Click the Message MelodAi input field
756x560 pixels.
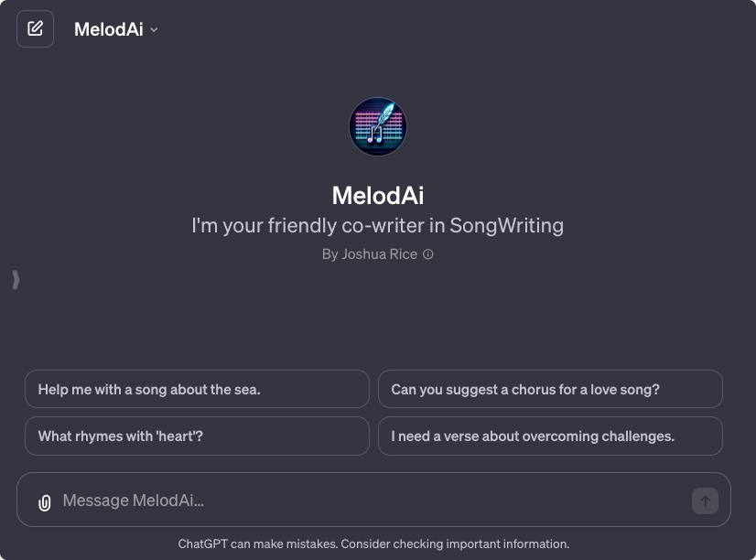366,500
